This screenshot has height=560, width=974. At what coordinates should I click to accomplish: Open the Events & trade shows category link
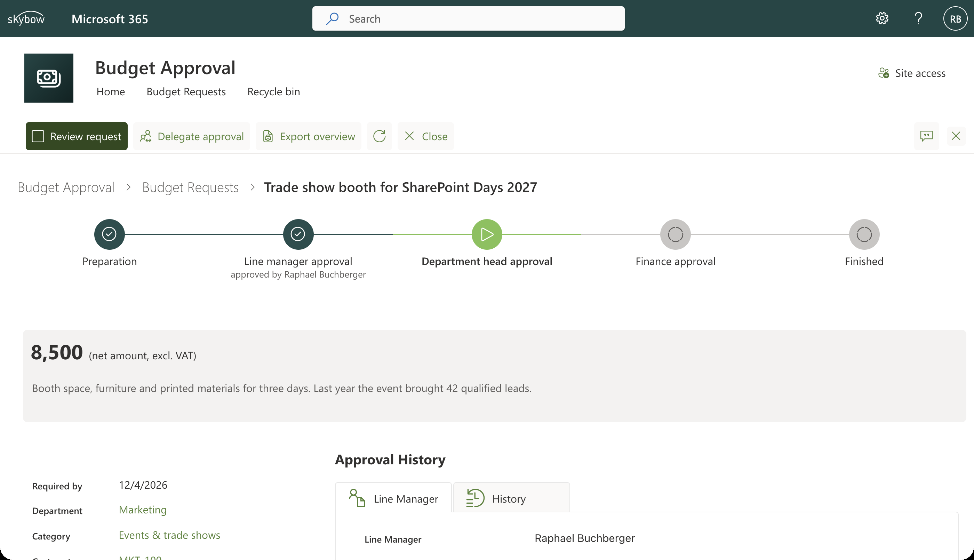[x=169, y=535]
